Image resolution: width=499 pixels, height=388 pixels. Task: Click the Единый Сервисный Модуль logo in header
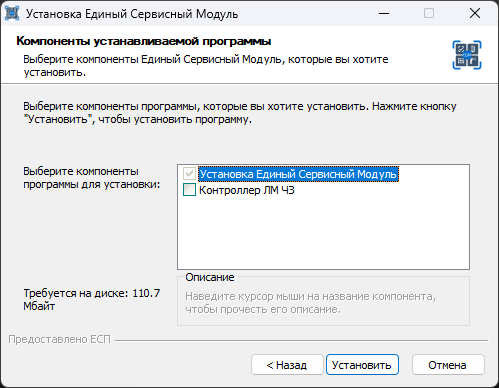(467, 55)
